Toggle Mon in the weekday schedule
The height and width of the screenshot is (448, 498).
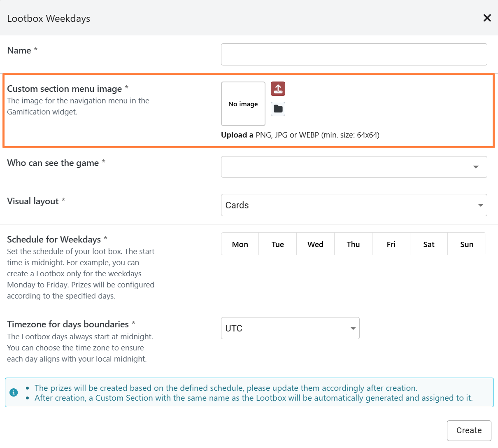coord(240,244)
